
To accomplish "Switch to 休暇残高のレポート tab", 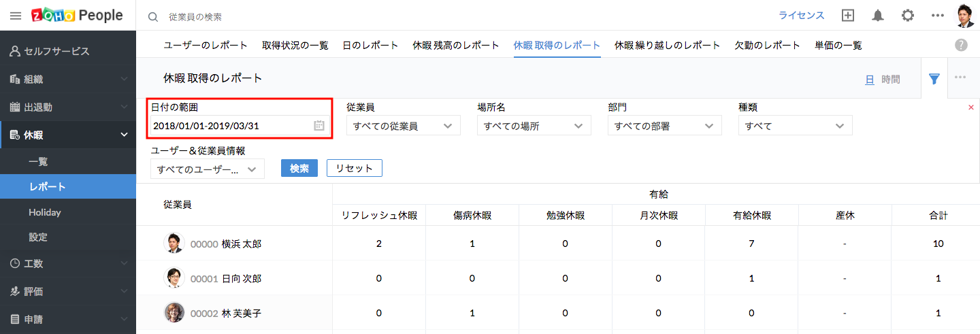I will [456, 46].
